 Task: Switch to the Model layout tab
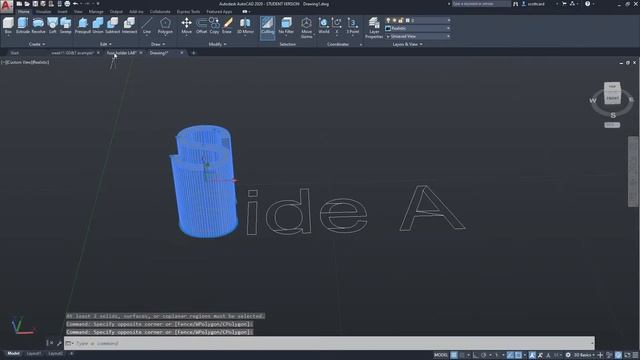tap(13, 353)
